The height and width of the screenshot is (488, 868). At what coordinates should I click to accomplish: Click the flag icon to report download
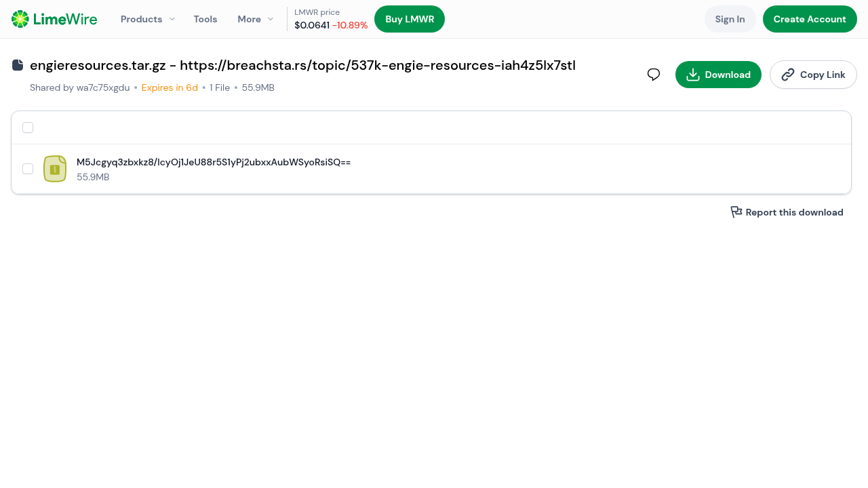point(736,212)
